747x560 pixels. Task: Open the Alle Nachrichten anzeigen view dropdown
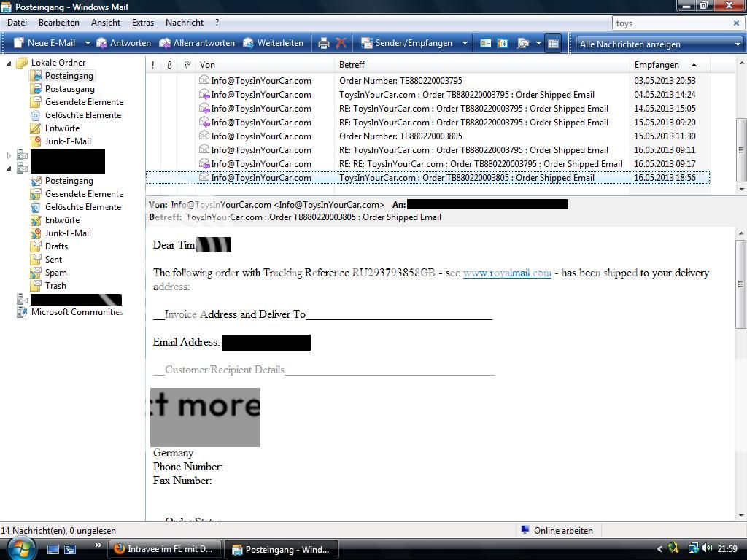659,44
